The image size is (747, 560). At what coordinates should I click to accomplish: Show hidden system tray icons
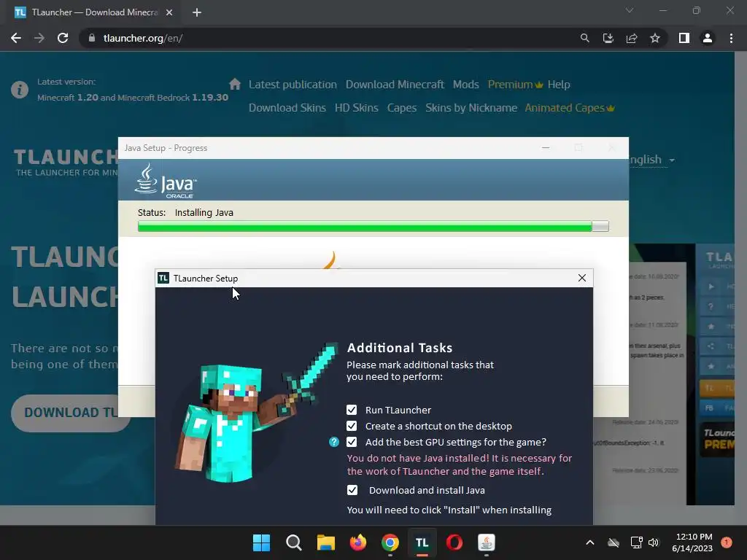[589, 542]
